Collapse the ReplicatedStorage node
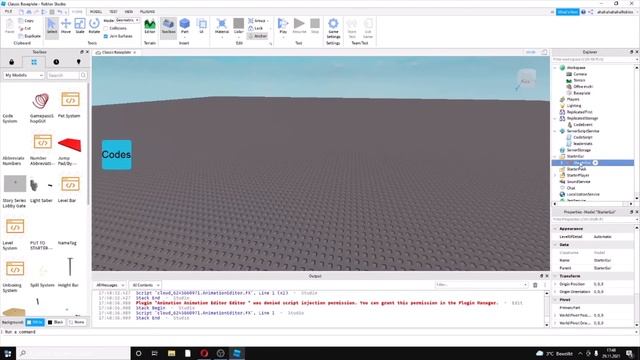 (x=556, y=118)
